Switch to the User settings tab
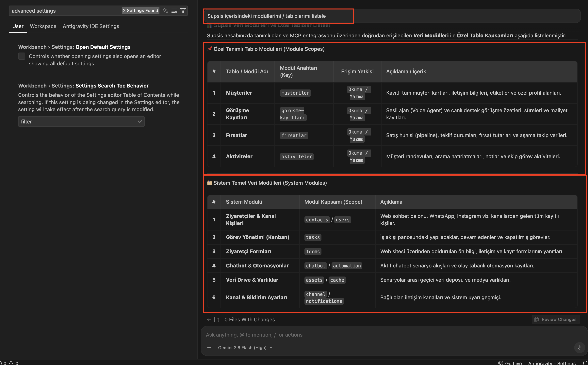Viewport: 588px width, 365px height. pyautogui.click(x=18, y=26)
